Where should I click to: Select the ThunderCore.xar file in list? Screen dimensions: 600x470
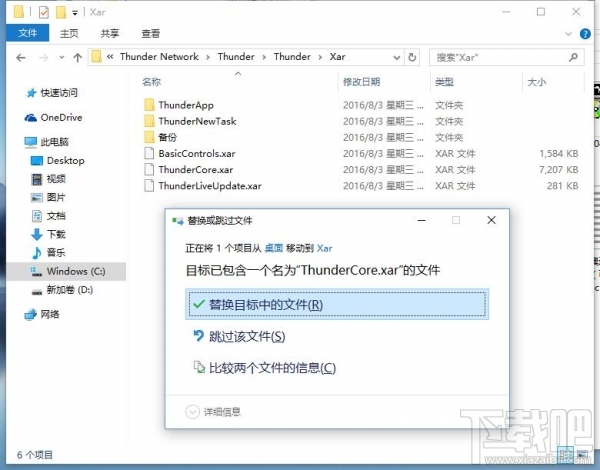[x=196, y=170]
